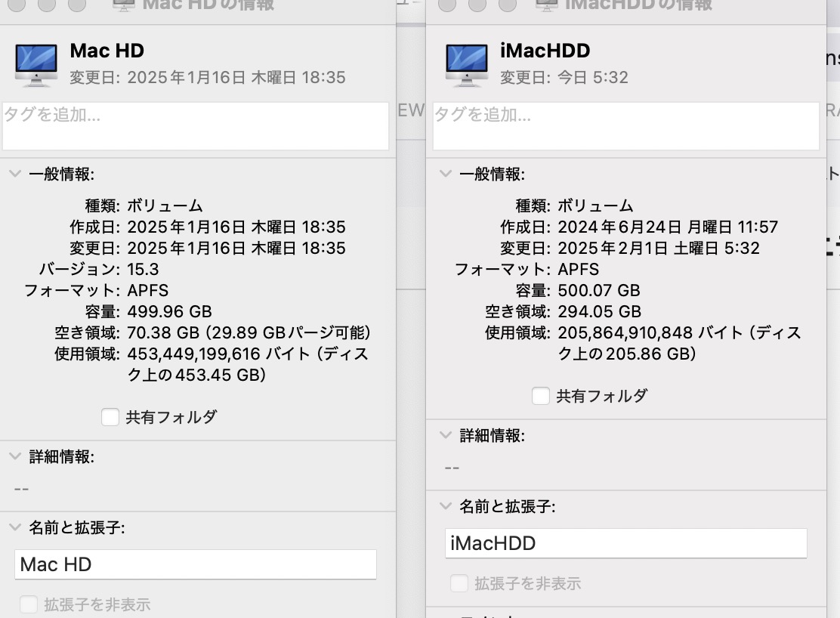Click the iMacHDD name text field
The height and width of the screenshot is (618, 840).
point(625,543)
